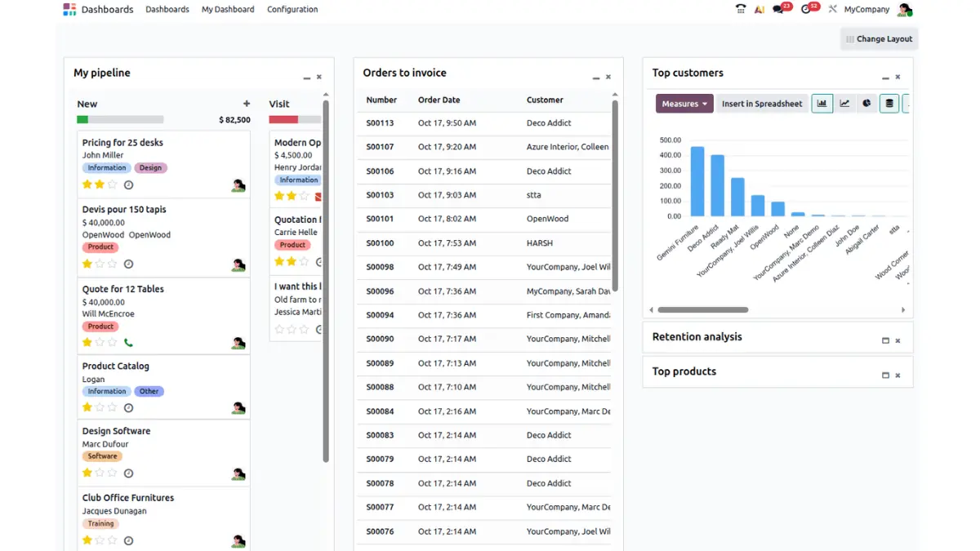980x551 pixels.
Task: Toggle stacked mode on Top customers chart
Action: [x=889, y=104]
